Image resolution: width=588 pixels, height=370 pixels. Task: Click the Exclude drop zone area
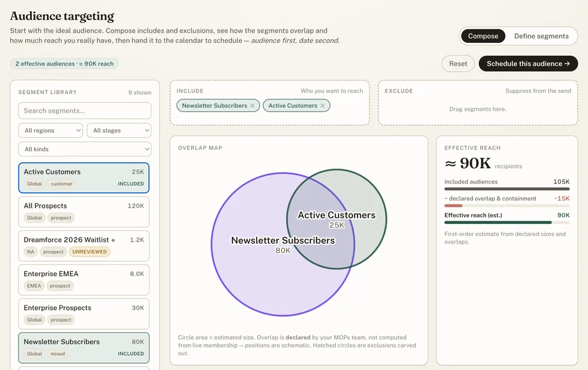[478, 103]
